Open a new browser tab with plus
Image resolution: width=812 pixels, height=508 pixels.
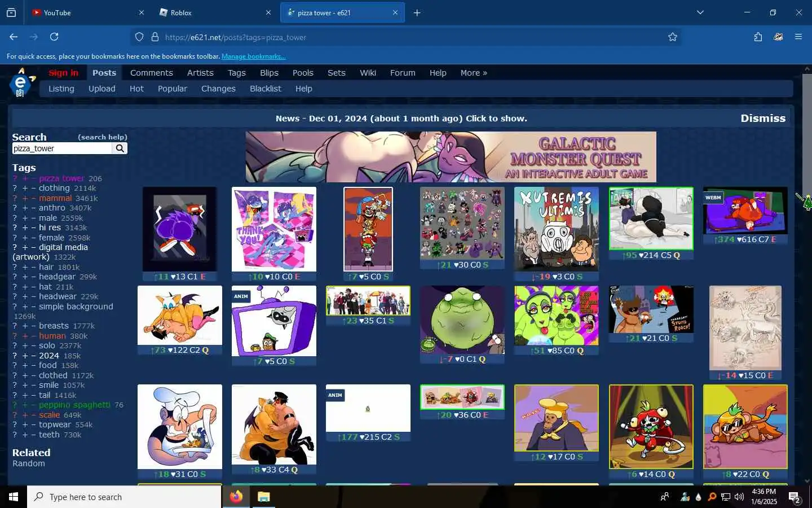[x=417, y=12]
